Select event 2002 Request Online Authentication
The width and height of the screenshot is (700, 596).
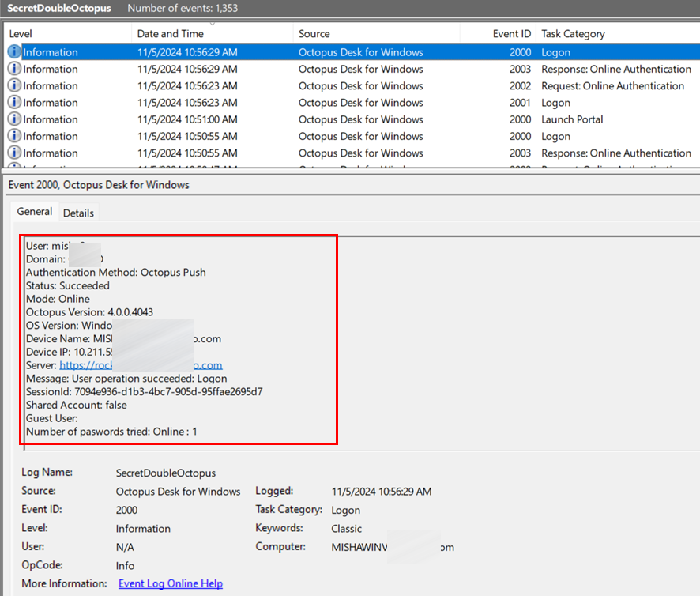coord(352,85)
